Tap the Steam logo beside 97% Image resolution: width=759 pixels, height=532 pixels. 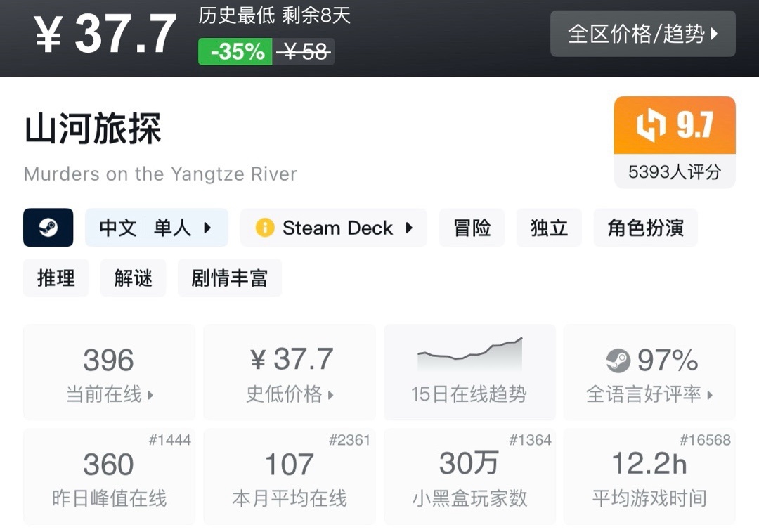(x=618, y=361)
